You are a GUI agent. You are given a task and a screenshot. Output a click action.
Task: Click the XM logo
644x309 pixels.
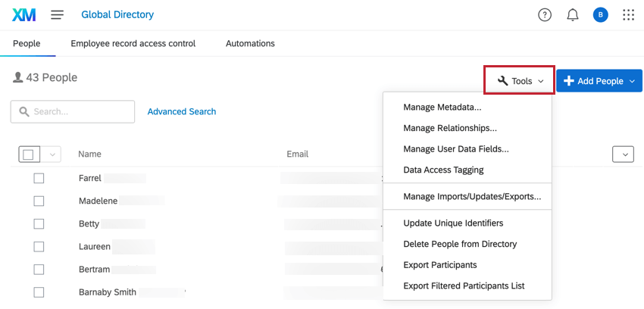(24, 14)
